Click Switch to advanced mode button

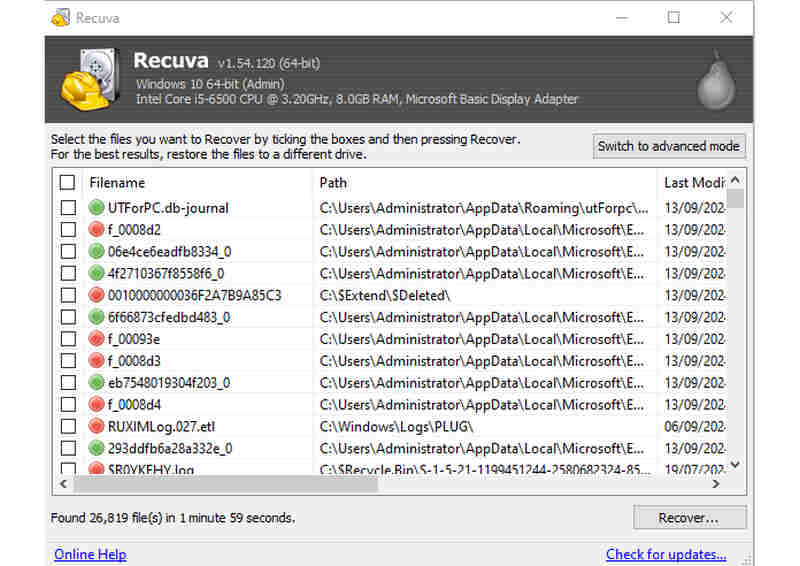point(669,146)
